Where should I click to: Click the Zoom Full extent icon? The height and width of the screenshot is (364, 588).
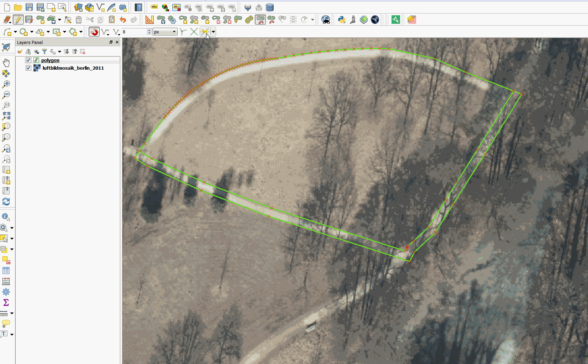pyautogui.click(x=6, y=116)
